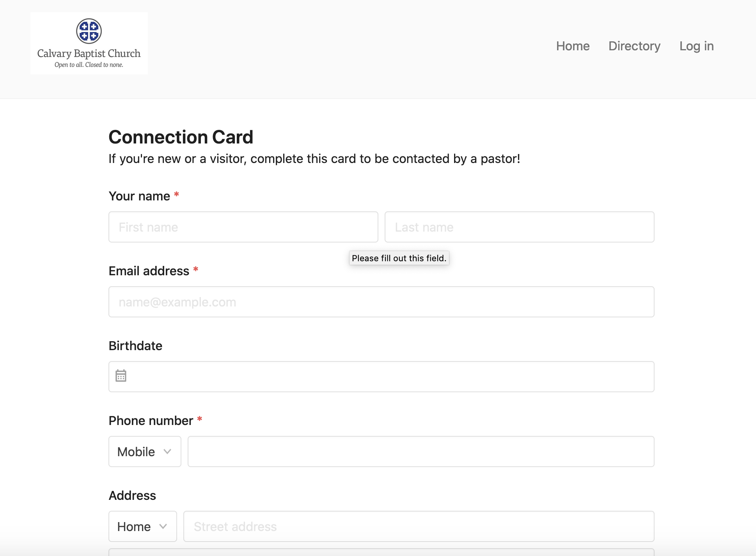
Task: Click the 'Please fill out this field' tooltip
Action: coord(399,258)
